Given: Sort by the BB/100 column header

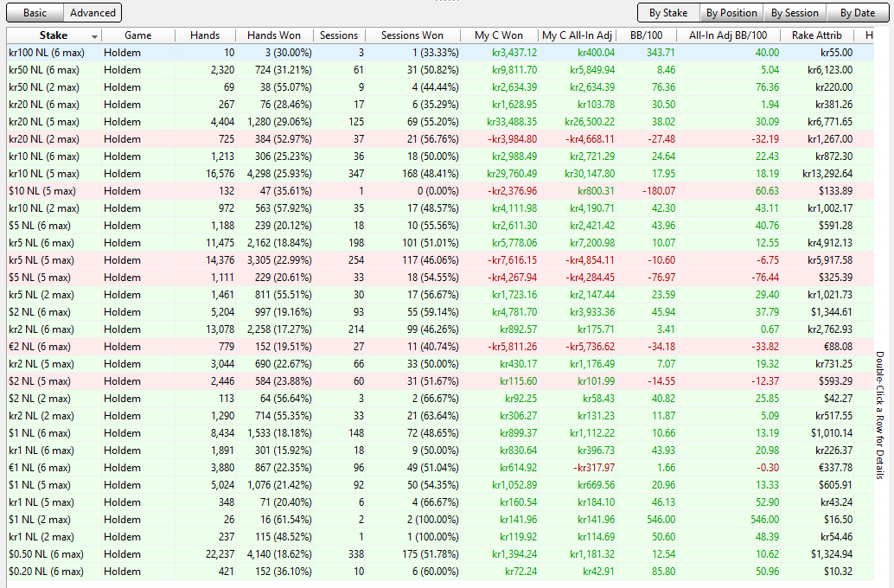Looking at the screenshot, I should tap(647, 35).
